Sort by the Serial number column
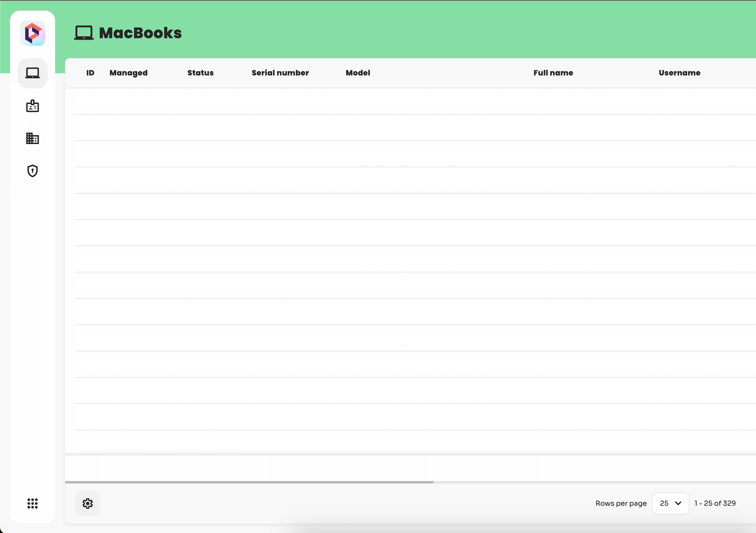Image resolution: width=756 pixels, height=533 pixels. [x=280, y=73]
